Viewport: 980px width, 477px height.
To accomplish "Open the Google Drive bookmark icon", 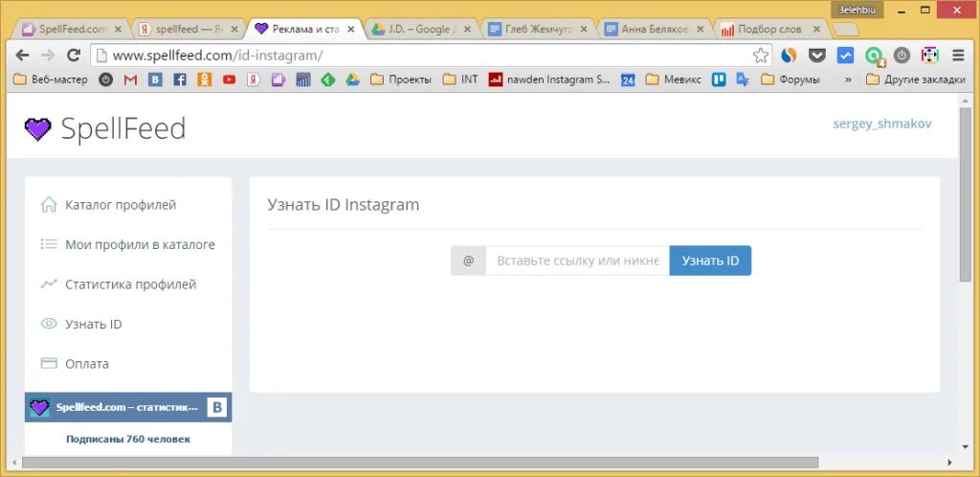I will (352, 80).
